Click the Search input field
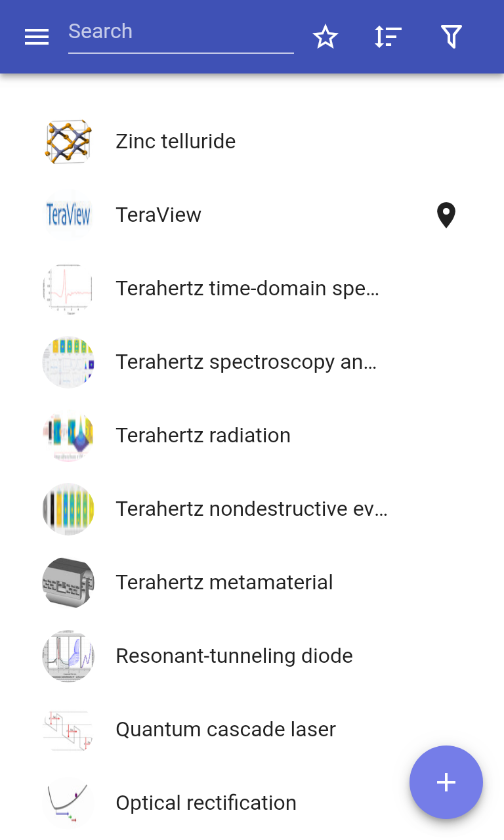This screenshot has width=504, height=840. pos(181,34)
